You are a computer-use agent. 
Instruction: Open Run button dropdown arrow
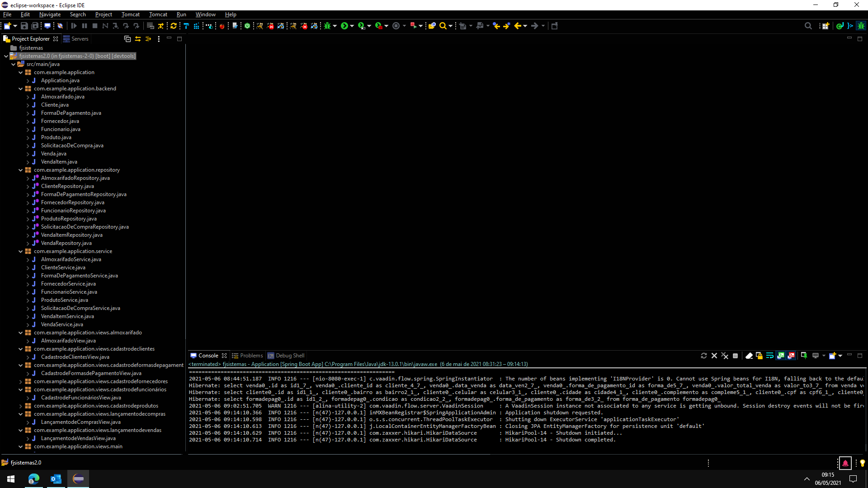coord(352,26)
